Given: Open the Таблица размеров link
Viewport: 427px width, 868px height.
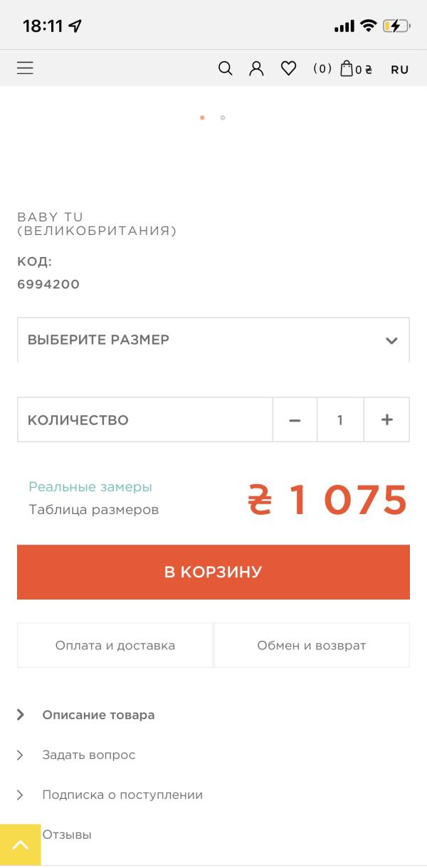Looking at the screenshot, I should tap(93, 510).
